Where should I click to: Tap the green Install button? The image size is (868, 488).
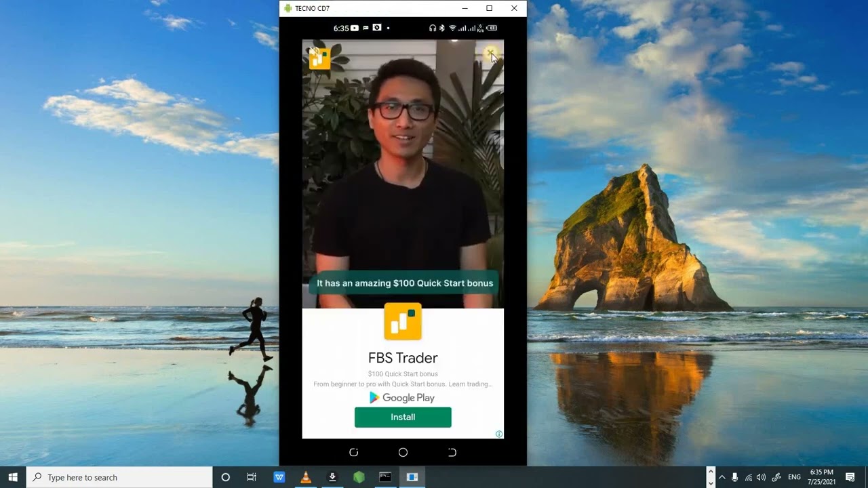tap(403, 418)
